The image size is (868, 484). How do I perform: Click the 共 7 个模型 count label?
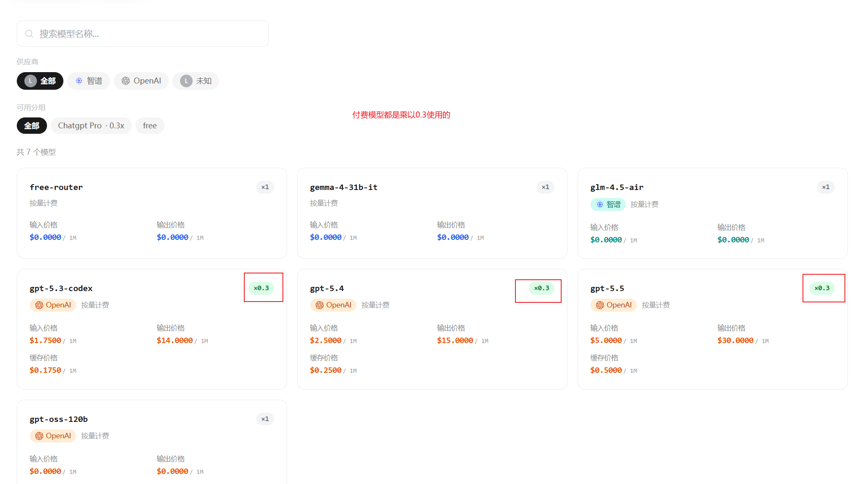(36, 152)
